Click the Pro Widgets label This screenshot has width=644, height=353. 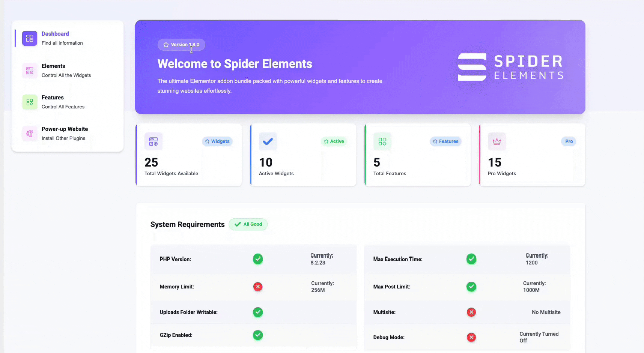pyautogui.click(x=502, y=174)
